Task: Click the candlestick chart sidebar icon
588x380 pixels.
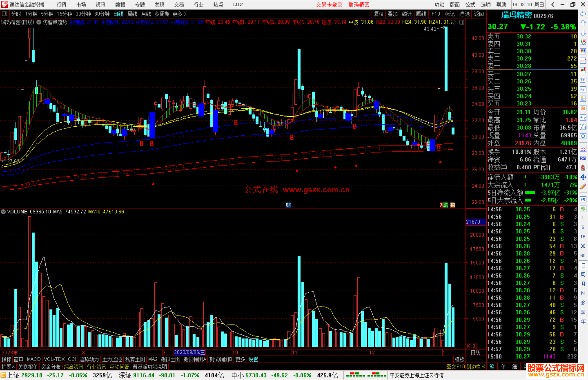Action: [583, 70]
